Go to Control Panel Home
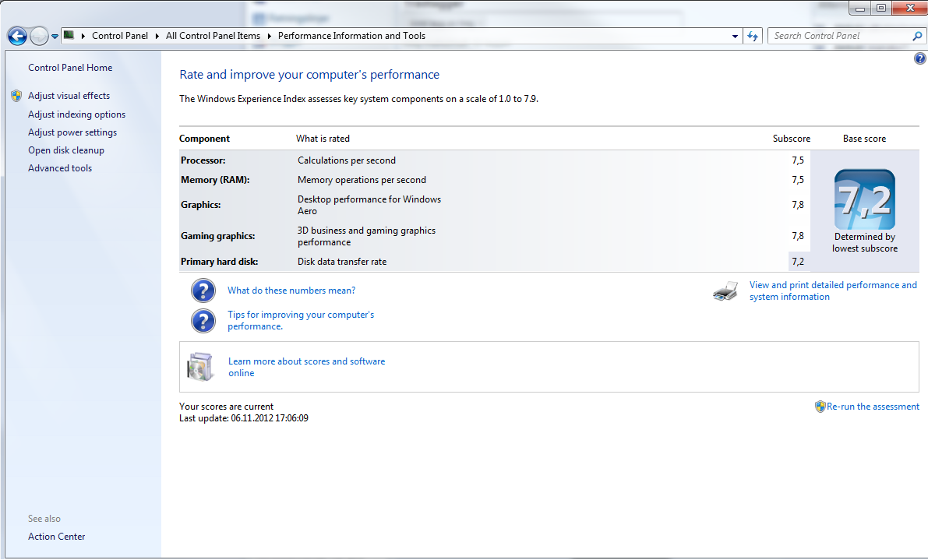The image size is (928, 560). coord(70,68)
